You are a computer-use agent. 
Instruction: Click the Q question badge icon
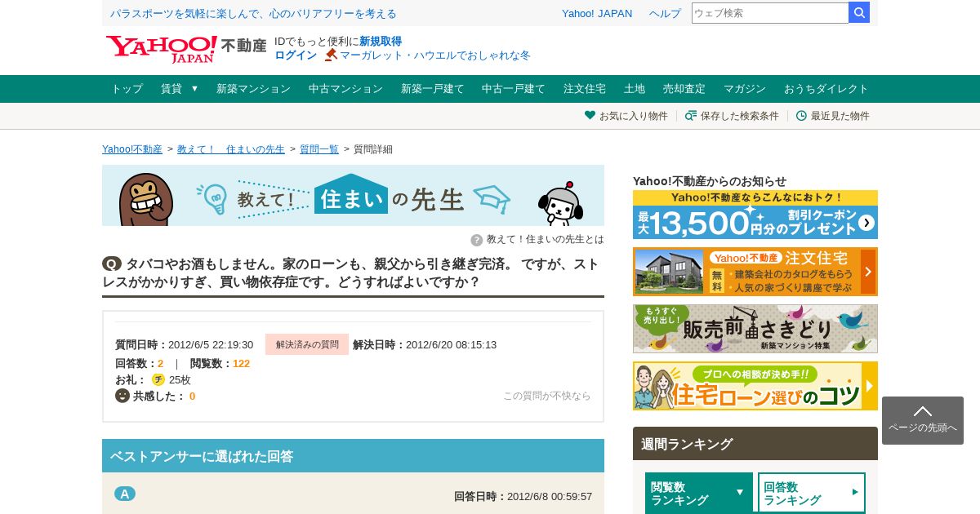[x=112, y=264]
